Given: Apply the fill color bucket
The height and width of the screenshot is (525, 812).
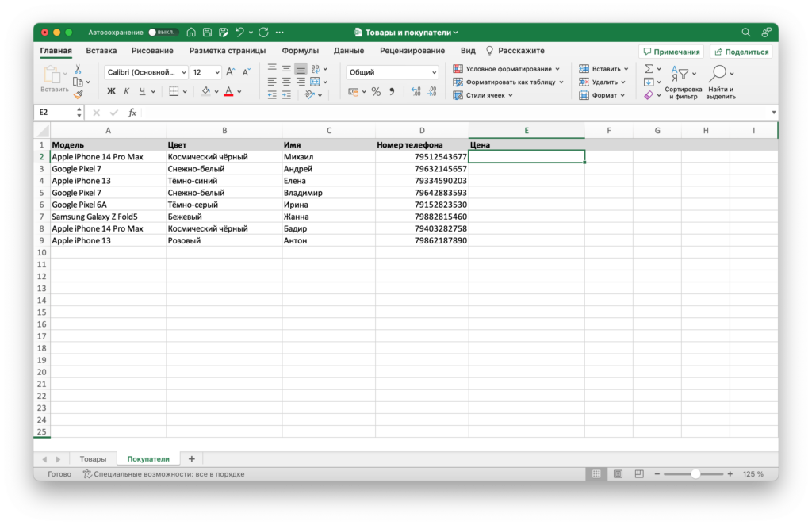Looking at the screenshot, I should (206, 92).
